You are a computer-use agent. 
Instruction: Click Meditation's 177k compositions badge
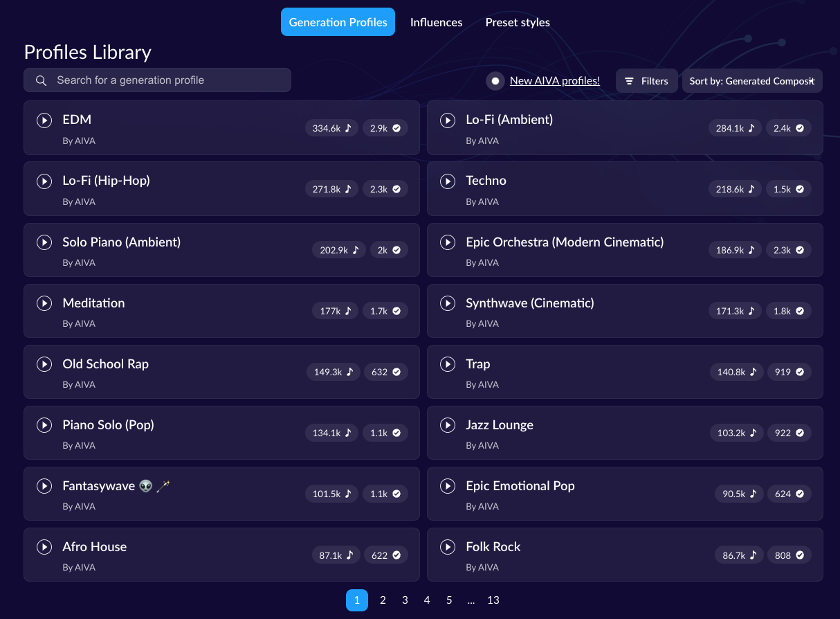coord(335,311)
